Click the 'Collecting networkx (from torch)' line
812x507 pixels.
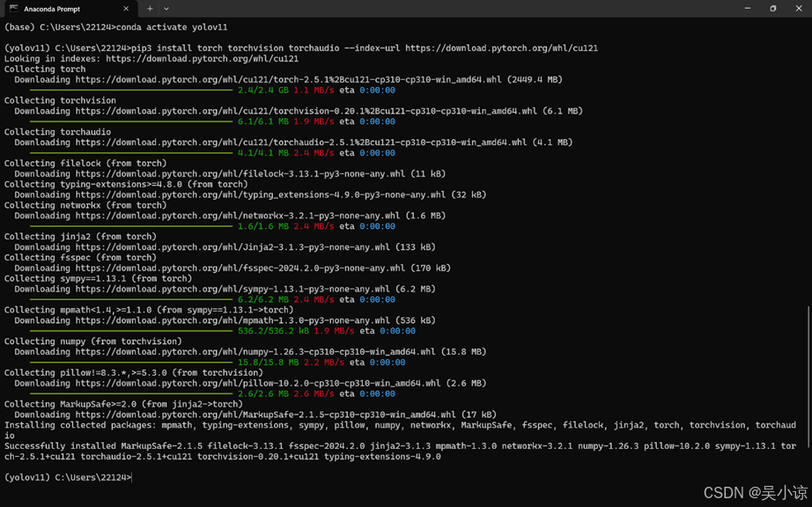[85, 205]
